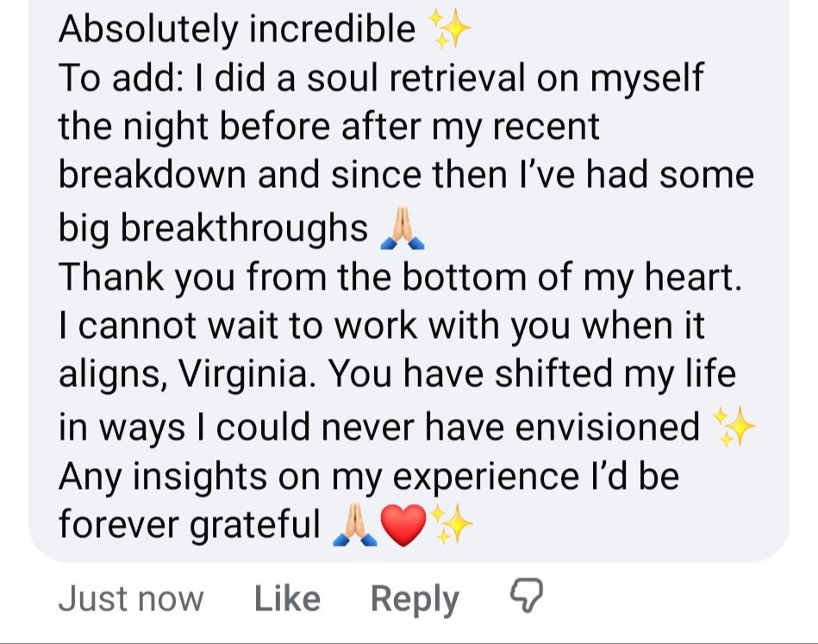Click the words 'Absolutely incredible'

click(x=237, y=29)
